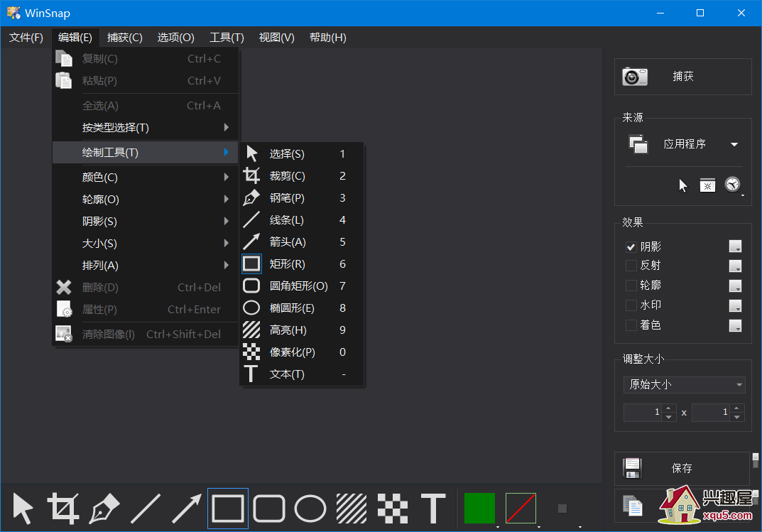762x532 pixels.
Task: Select the pixelate checkerboard tool in bottom toolbar
Action: [x=391, y=509]
